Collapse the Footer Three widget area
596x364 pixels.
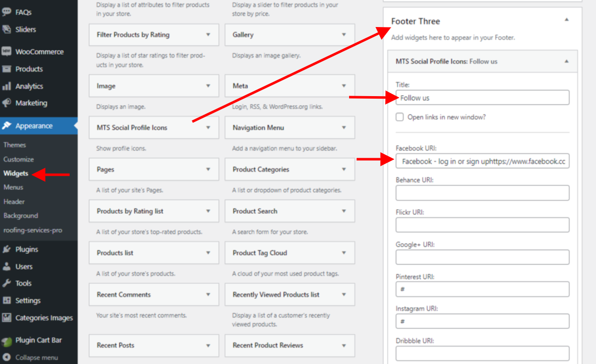pyautogui.click(x=567, y=20)
